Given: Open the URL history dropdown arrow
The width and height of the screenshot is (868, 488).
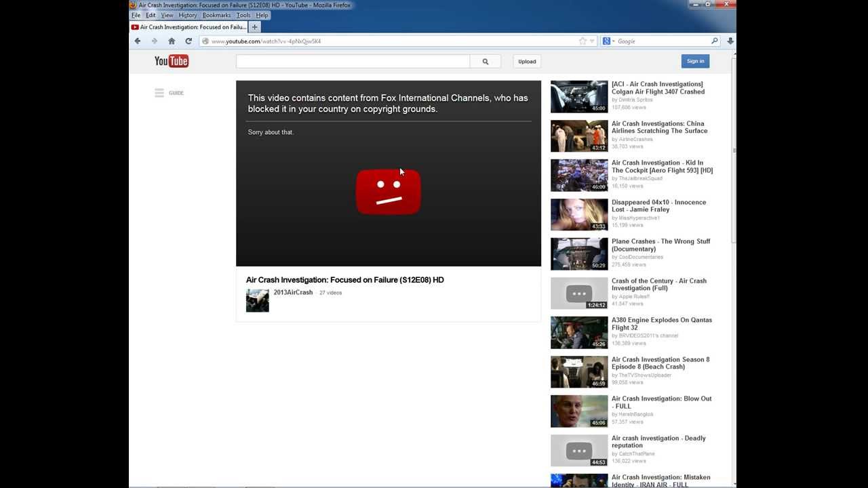Looking at the screenshot, I should pos(592,41).
